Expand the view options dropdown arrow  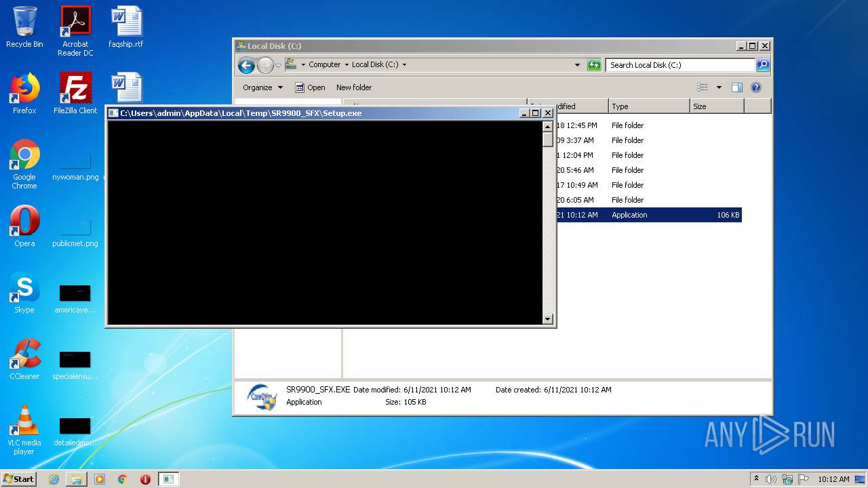point(719,87)
